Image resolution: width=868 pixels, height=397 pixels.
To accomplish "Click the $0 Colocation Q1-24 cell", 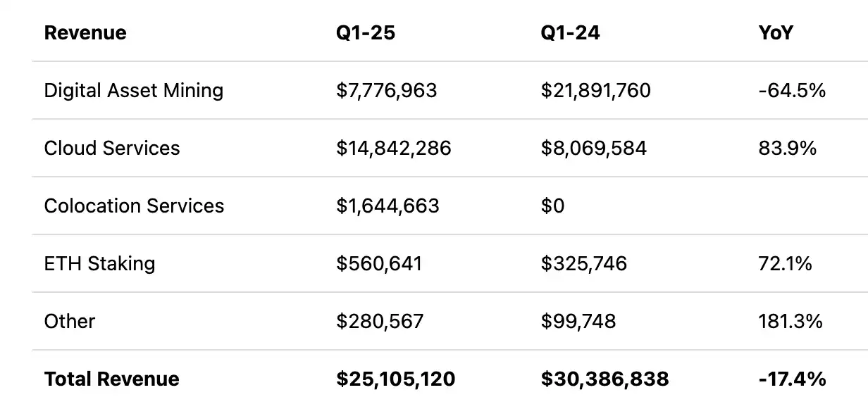I will [x=553, y=206].
